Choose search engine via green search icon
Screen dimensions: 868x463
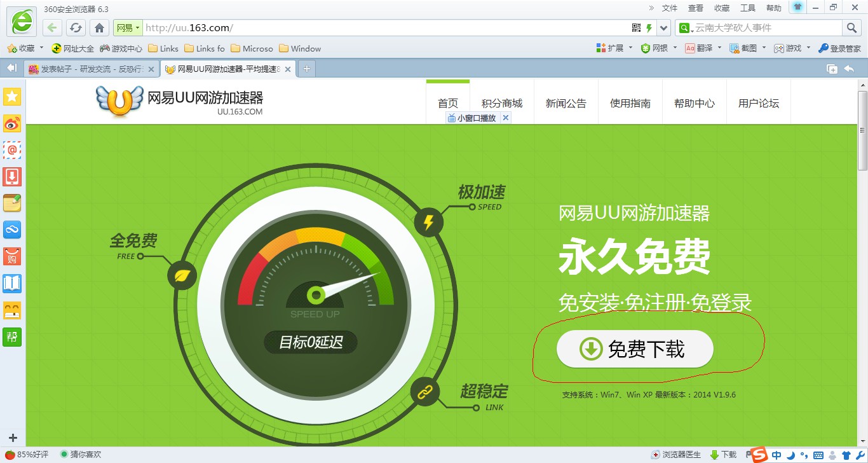pyautogui.click(x=684, y=28)
